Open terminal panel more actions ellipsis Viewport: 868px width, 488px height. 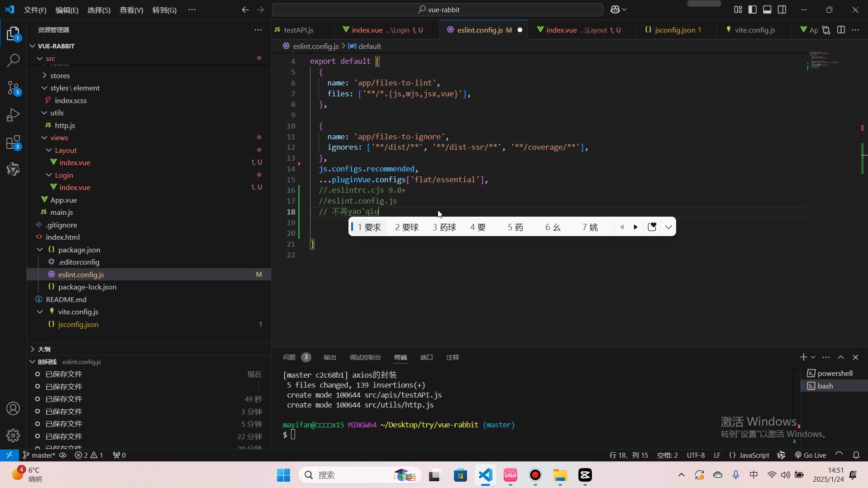pyautogui.click(x=826, y=357)
